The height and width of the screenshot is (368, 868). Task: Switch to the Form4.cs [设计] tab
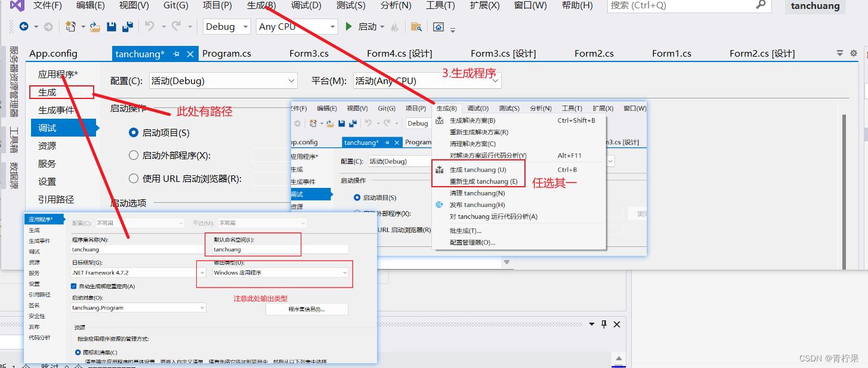[x=400, y=54]
